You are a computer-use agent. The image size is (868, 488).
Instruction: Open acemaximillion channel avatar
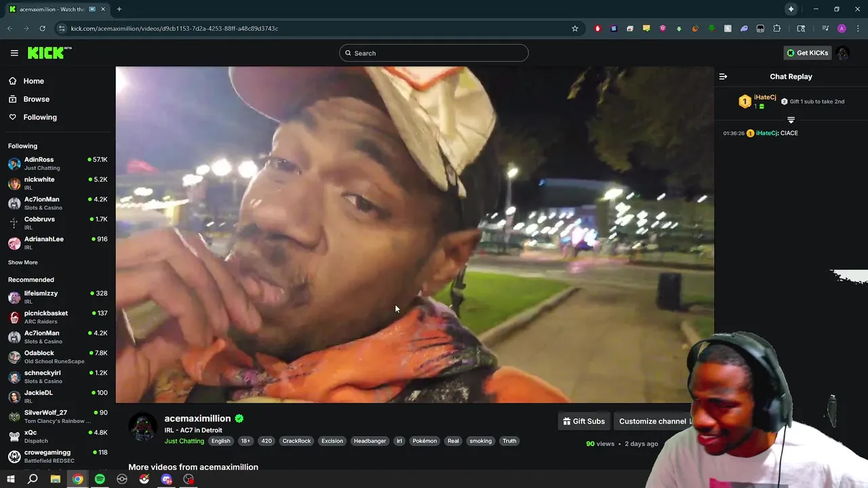click(x=143, y=427)
